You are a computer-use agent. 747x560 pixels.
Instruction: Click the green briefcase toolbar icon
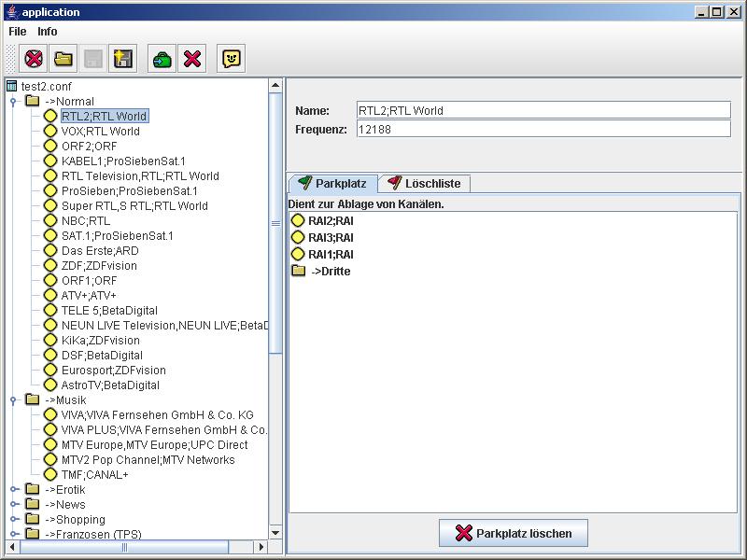tap(162, 59)
